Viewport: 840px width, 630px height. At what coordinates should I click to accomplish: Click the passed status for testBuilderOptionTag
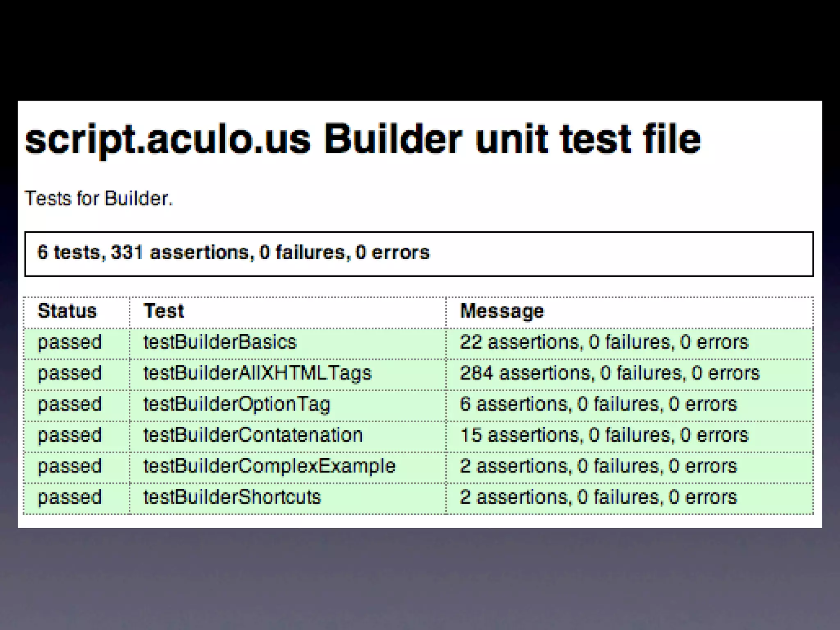70,404
